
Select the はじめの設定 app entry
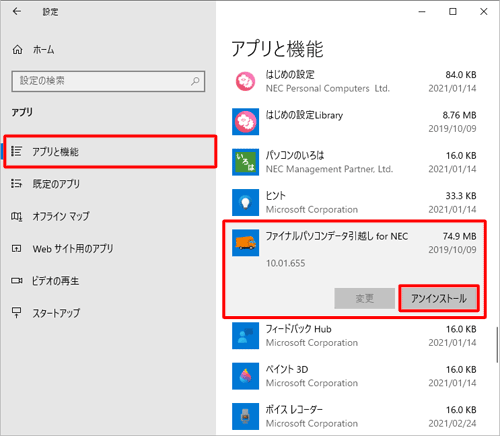tap(355, 81)
